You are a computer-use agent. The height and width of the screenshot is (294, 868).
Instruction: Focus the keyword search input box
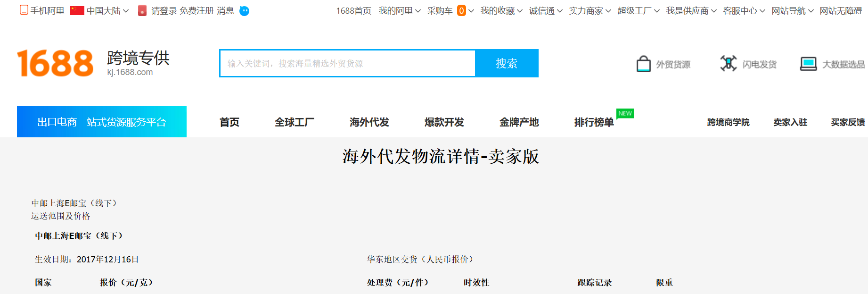tap(347, 63)
